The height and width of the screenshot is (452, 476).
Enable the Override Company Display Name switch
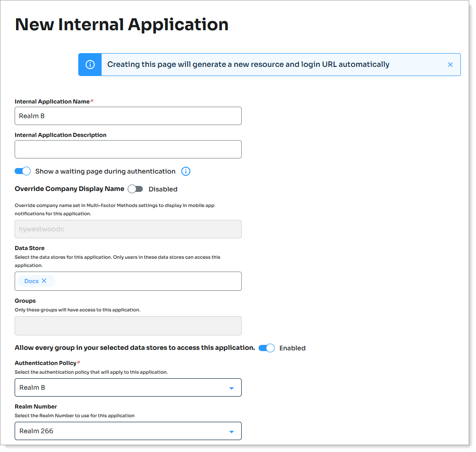(x=135, y=189)
